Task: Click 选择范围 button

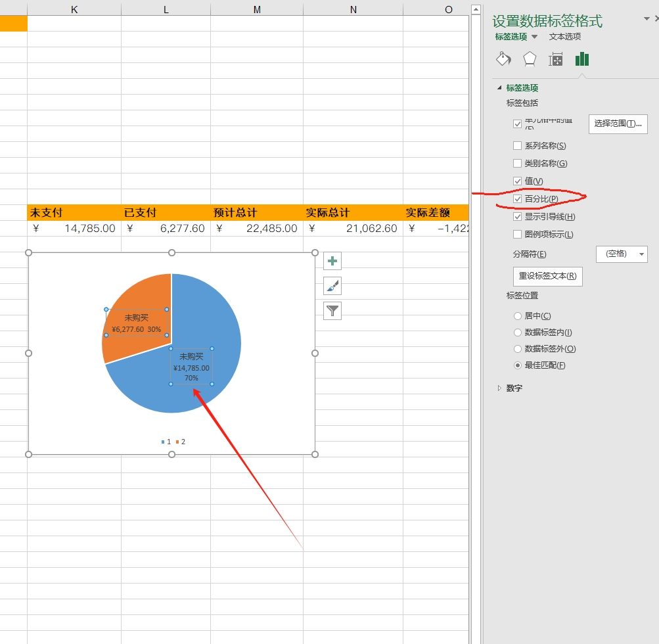Action: click(618, 124)
